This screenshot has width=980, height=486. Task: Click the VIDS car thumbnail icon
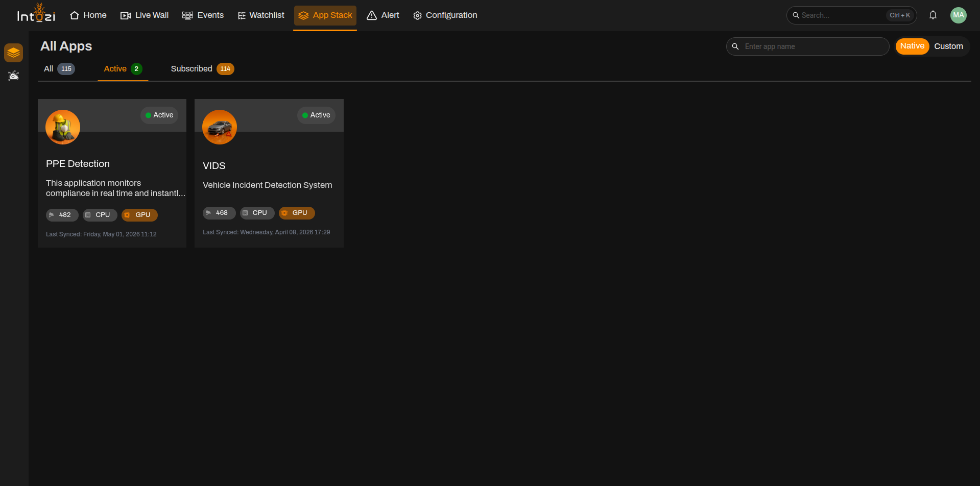220,127
